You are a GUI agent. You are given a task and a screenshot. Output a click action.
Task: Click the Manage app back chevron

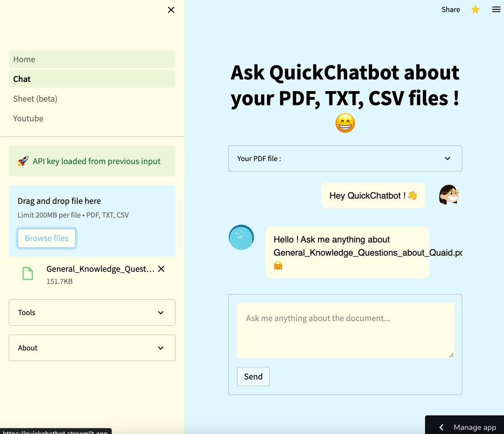[441, 427]
